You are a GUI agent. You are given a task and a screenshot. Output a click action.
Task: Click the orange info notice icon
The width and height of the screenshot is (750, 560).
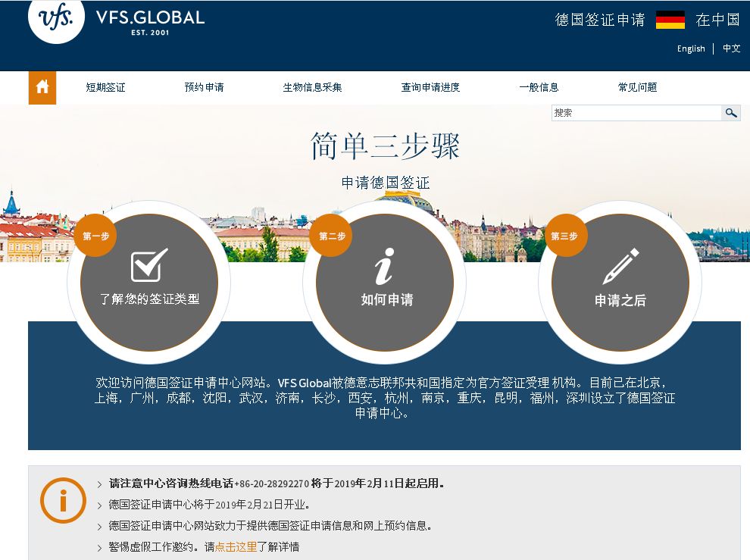click(x=63, y=501)
